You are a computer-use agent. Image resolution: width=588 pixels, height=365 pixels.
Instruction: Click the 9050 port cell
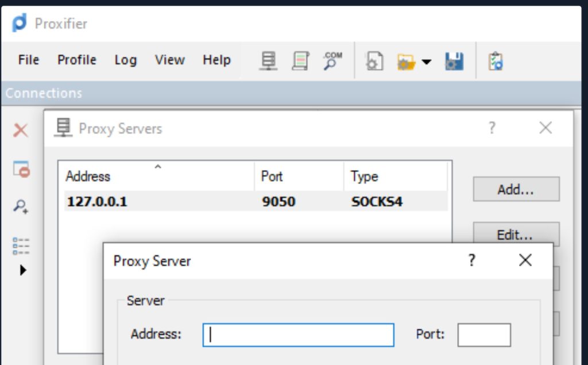click(278, 202)
